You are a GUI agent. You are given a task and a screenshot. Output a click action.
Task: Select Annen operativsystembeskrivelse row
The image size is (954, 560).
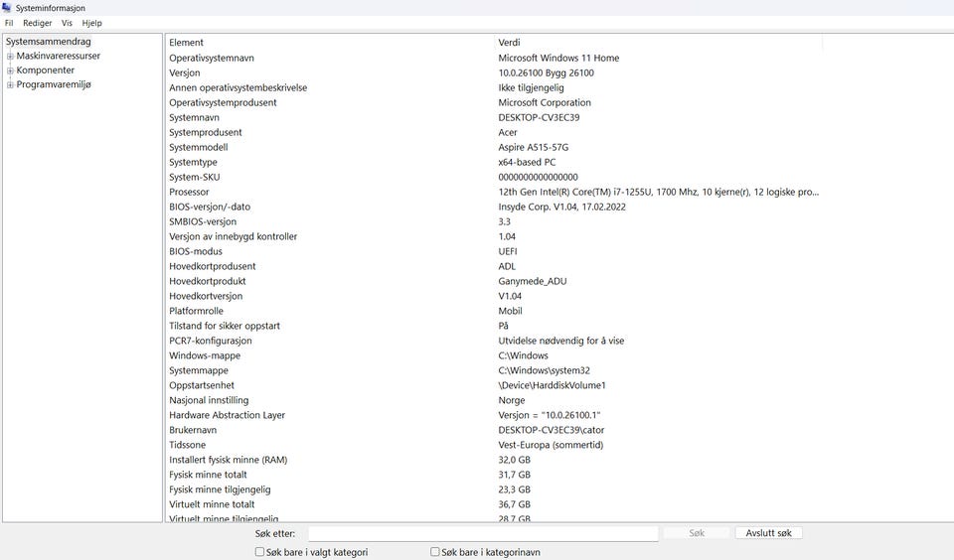238,87
